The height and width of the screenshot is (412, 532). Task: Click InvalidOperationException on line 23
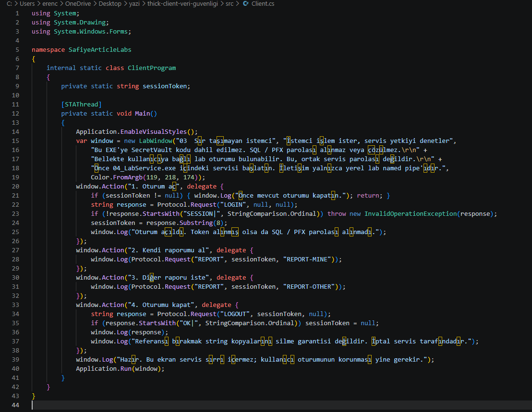(x=411, y=214)
